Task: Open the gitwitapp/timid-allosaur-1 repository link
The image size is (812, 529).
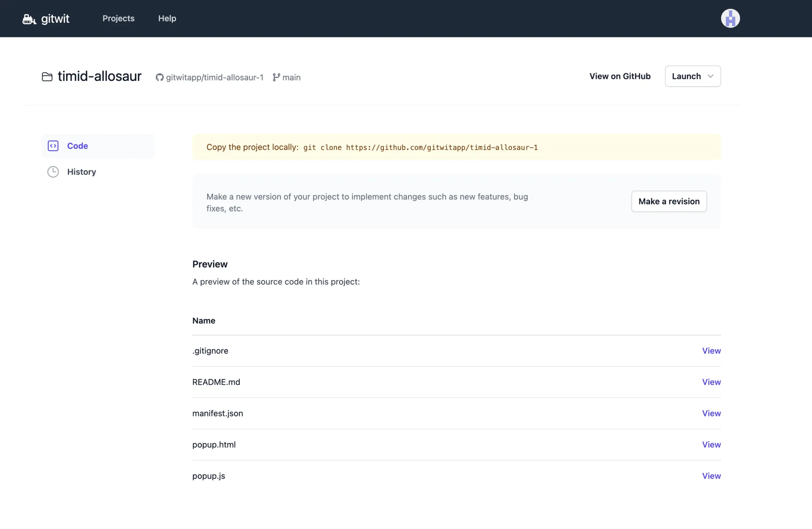Action: pos(215,77)
